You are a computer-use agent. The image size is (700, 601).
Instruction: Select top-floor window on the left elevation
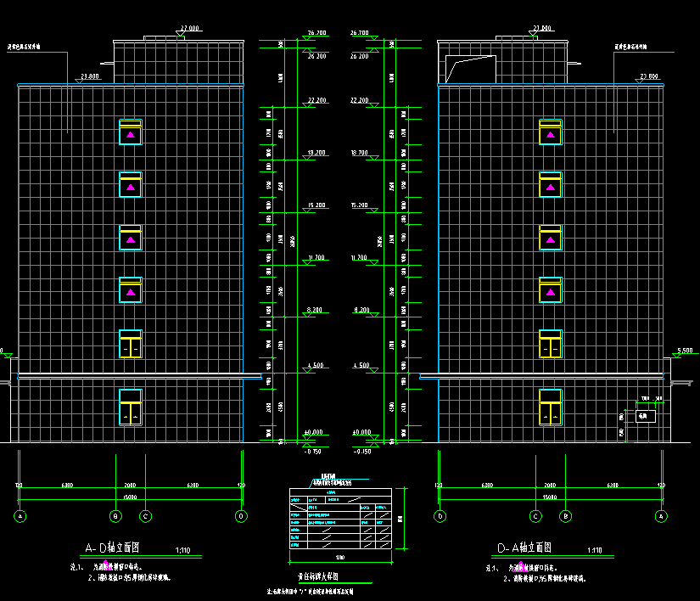pos(131,132)
